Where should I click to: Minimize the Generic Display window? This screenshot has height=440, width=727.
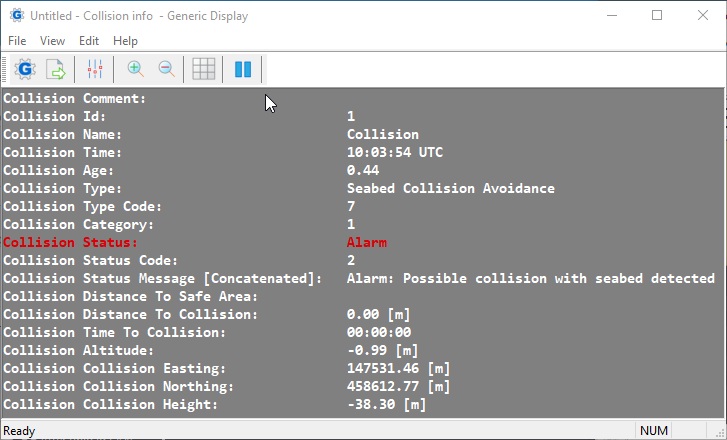click(x=611, y=16)
